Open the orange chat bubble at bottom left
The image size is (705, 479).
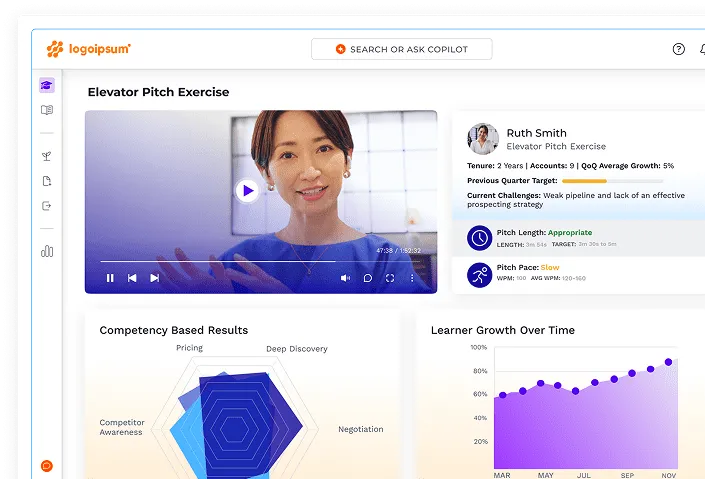(47, 466)
